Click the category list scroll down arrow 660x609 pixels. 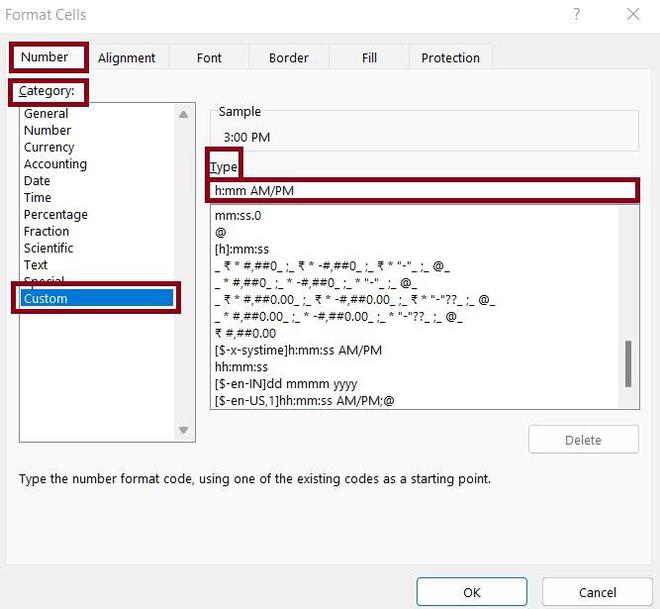point(184,430)
